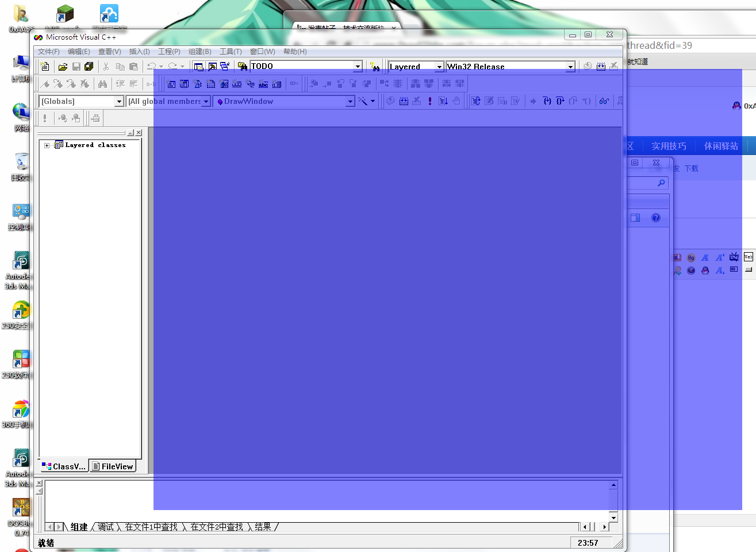The height and width of the screenshot is (552, 756).
Task: Stop the build with red exclamation icon
Action: click(x=429, y=101)
